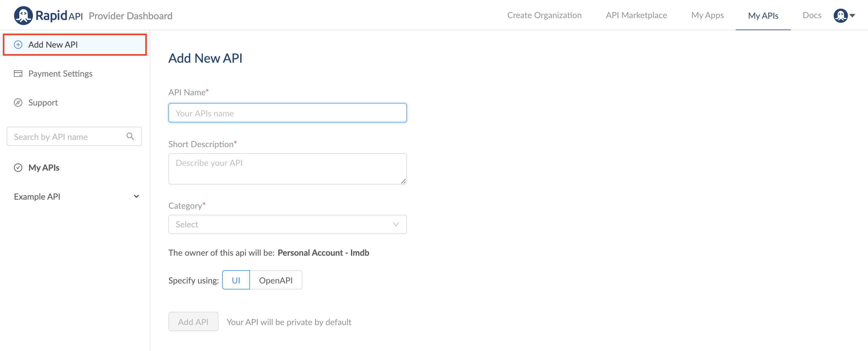
Task: Click the textarea resize handle in Short Description
Action: point(403,182)
